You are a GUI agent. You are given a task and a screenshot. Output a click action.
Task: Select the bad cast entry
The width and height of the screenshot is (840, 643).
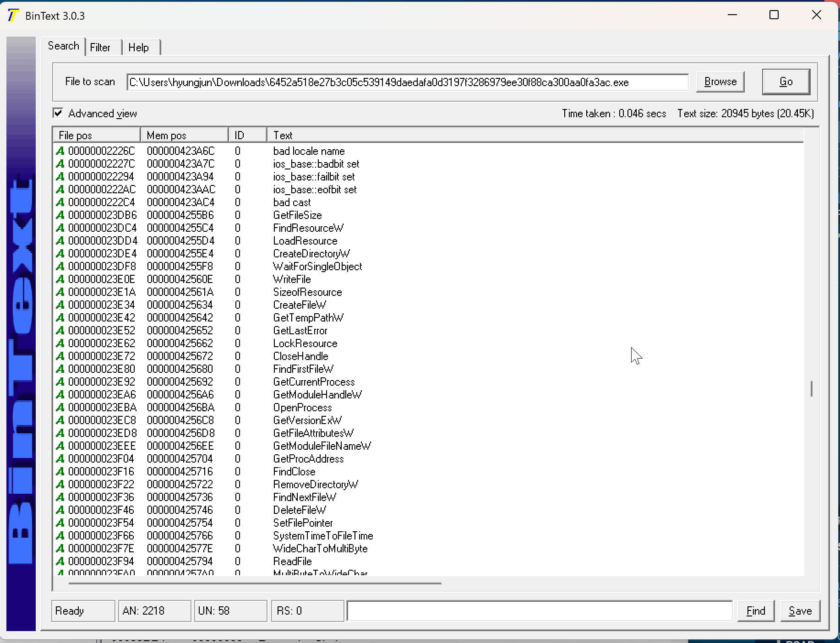pos(292,202)
